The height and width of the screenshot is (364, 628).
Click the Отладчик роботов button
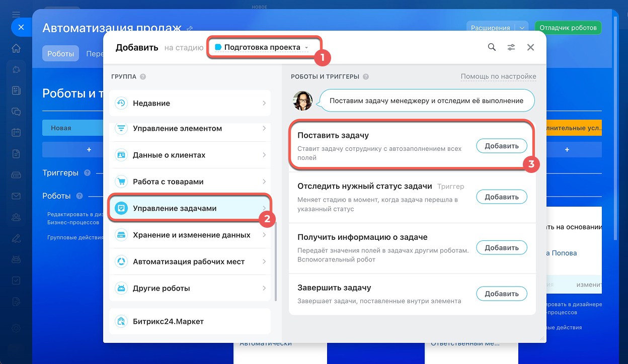[568, 28]
